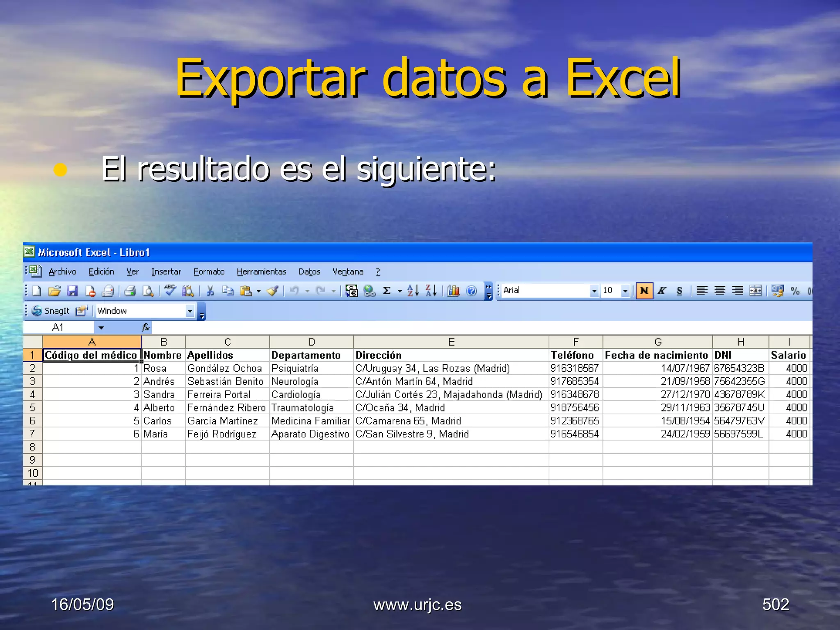Open the Ventana menu
840x630 pixels.
348,272
